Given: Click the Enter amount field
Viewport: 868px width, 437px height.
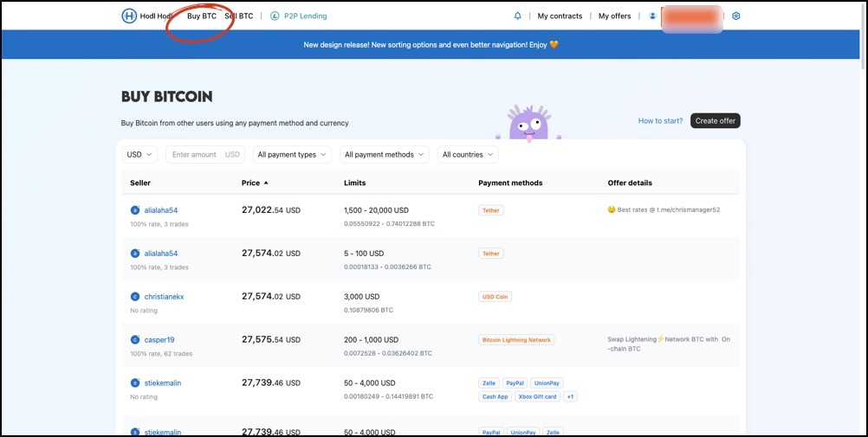Looking at the screenshot, I should click(x=205, y=154).
